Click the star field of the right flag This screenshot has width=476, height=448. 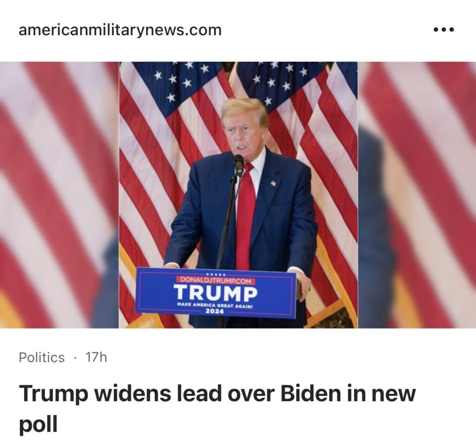[x=279, y=80]
